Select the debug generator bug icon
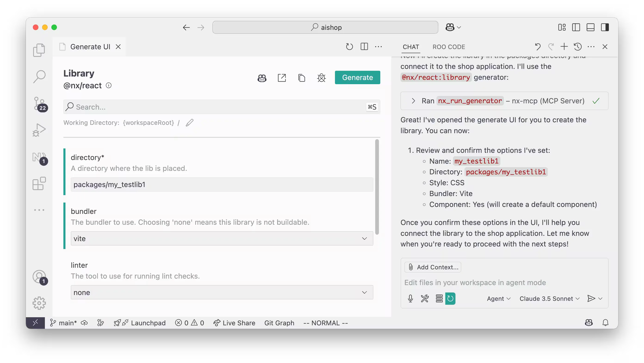The width and height of the screenshot is (644, 363). pyautogui.click(x=321, y=78)
